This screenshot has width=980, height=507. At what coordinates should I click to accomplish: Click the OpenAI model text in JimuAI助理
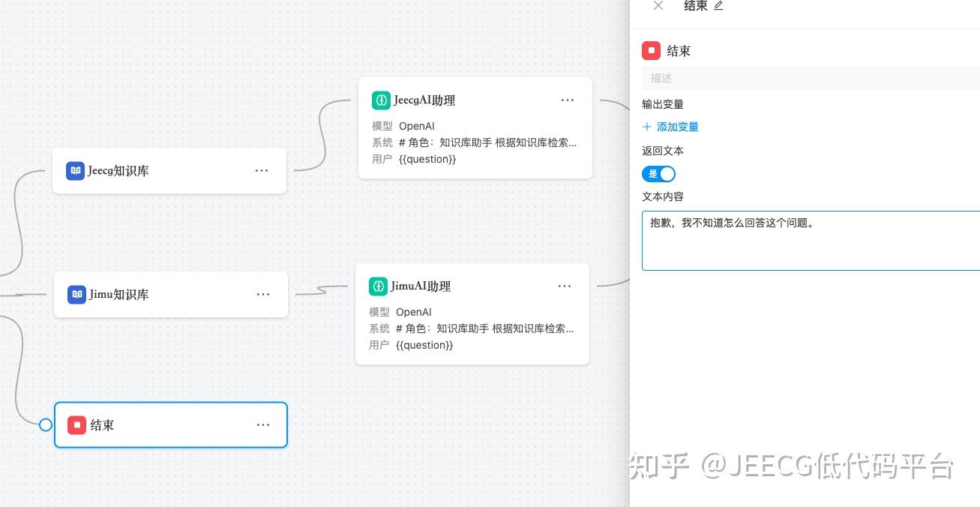[414, 312]
